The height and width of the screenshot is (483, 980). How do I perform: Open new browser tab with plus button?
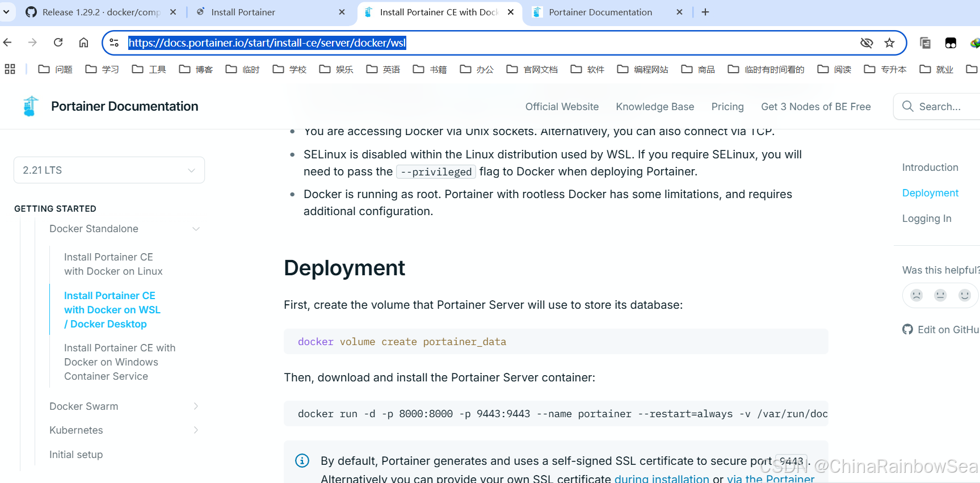point(705,12)
